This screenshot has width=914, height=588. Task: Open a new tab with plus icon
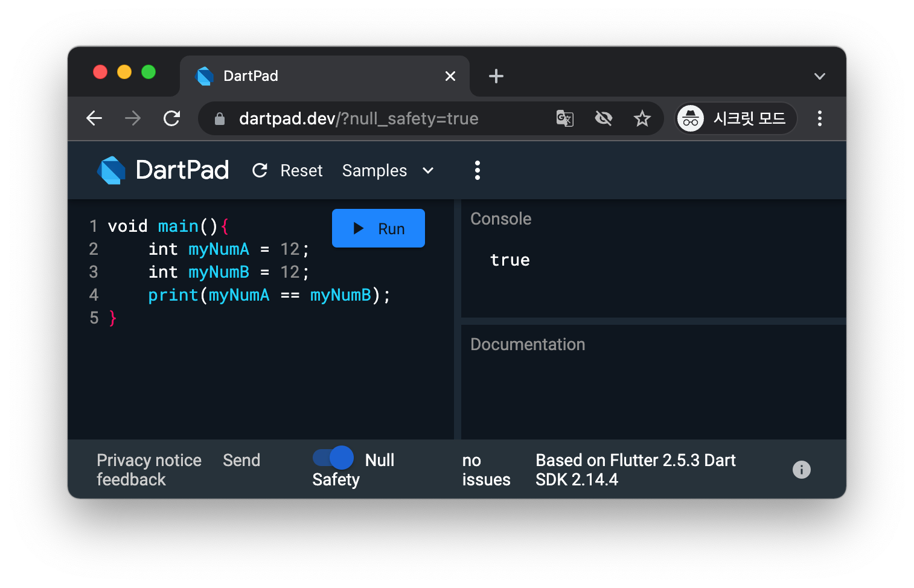click(x=496, y=76)
